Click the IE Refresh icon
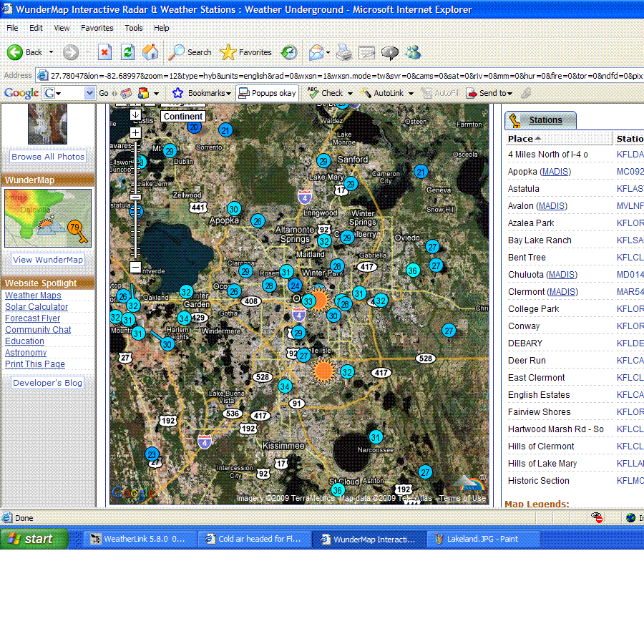Screen dimensions: 644x644 tap(127, 52)
